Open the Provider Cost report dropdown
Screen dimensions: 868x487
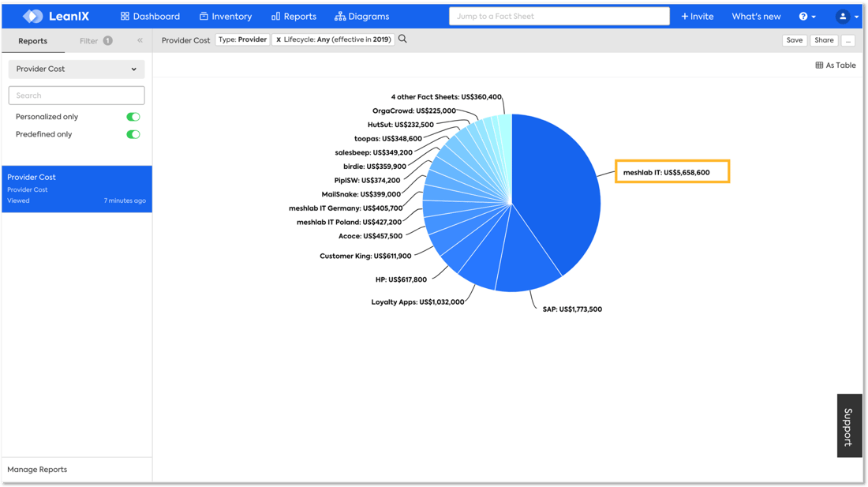click(x=76, y=69)
